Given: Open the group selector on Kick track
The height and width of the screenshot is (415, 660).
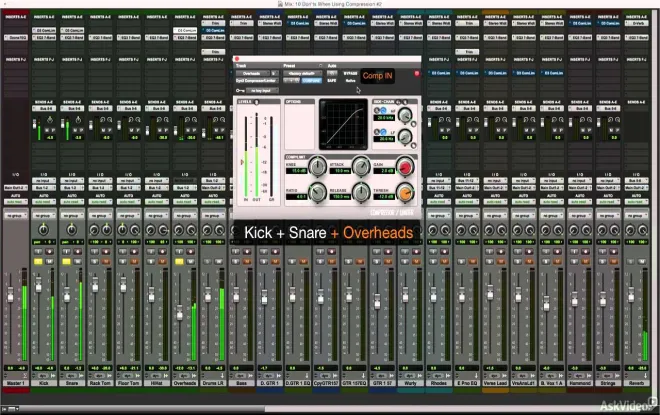Looking at the screenshot, I should [44, 215].
